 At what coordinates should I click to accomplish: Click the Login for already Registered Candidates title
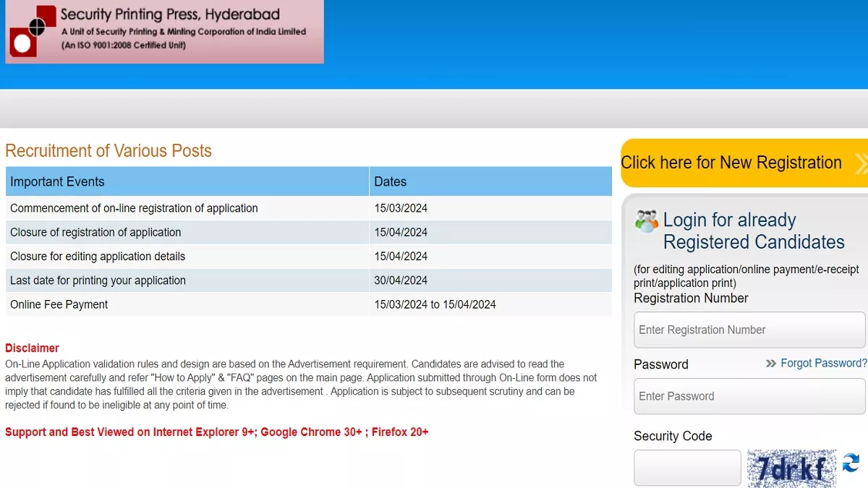pos(753,231)
